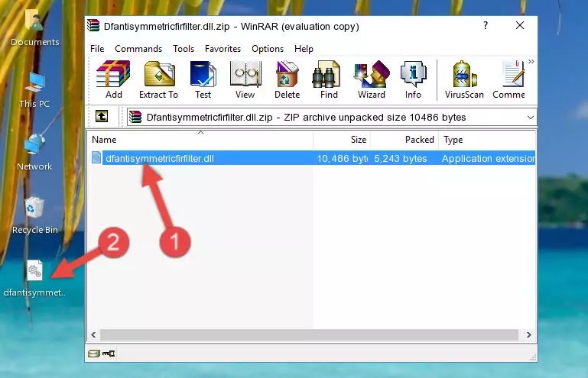588x378 pixels.
Task: Open the Favorites menu
Action: 223,49
